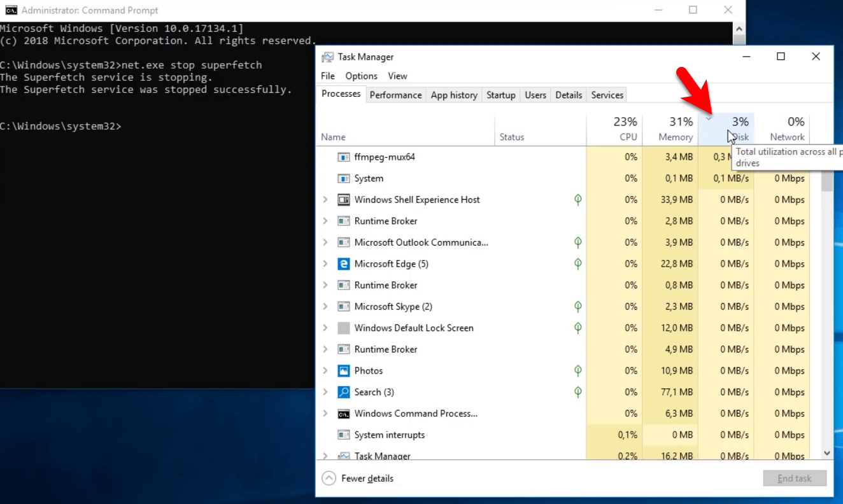This screenshot has height=504, width=843.
Task: Click the Task Manager title bar icon
Action: click(x=327, y=57)
